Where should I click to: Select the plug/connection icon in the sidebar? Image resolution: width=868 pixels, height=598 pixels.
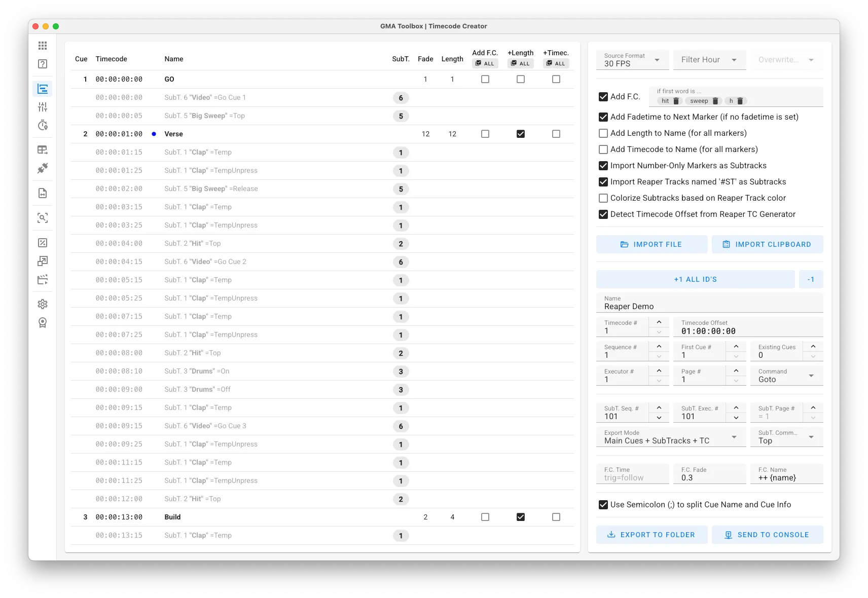43,168
